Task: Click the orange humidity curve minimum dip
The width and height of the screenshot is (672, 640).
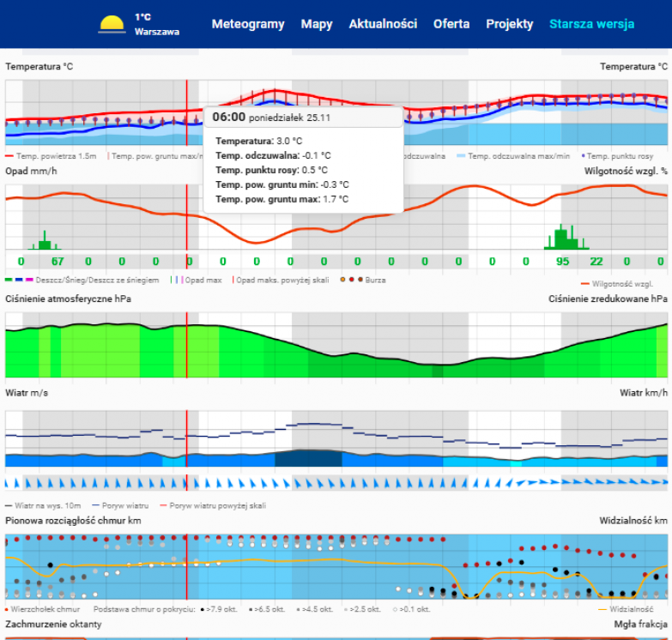Action: tap(257, 243)
